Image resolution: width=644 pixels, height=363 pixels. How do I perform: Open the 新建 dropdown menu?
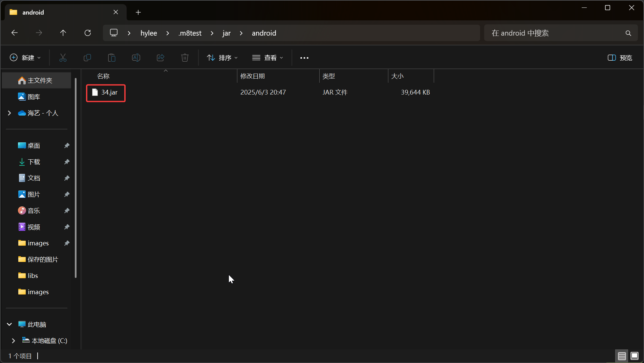click(x=25, y=58)
